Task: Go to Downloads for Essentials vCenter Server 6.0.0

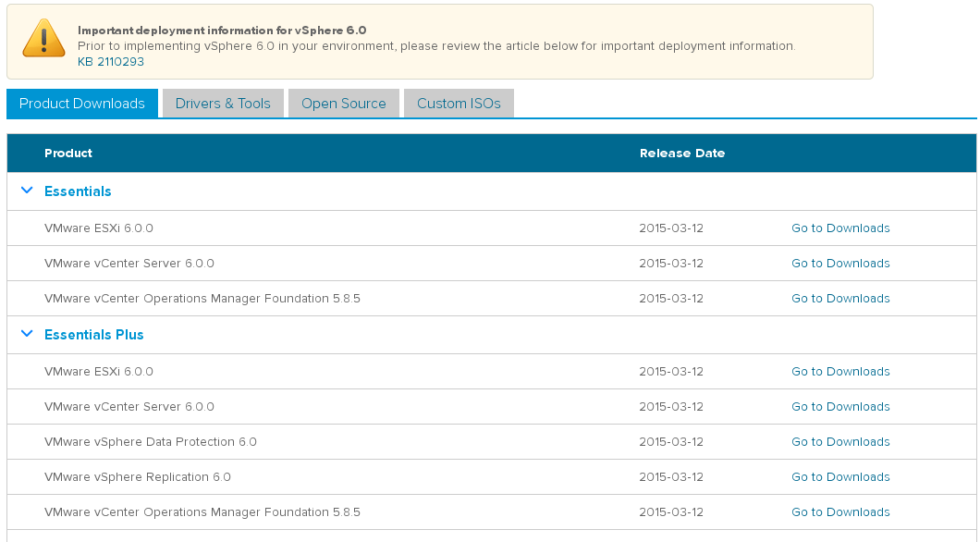Action: pos(840,264)
